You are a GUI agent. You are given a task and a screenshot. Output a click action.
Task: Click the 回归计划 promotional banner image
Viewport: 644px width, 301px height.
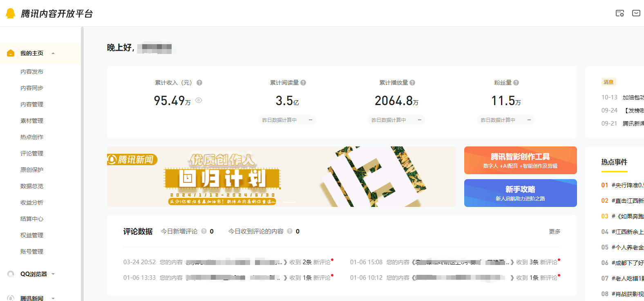tap(281, 177)
